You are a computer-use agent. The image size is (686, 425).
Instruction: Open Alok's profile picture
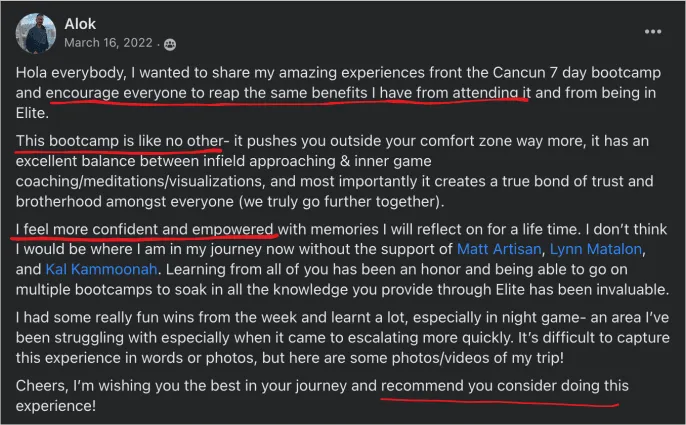click(x=36, y=33)
